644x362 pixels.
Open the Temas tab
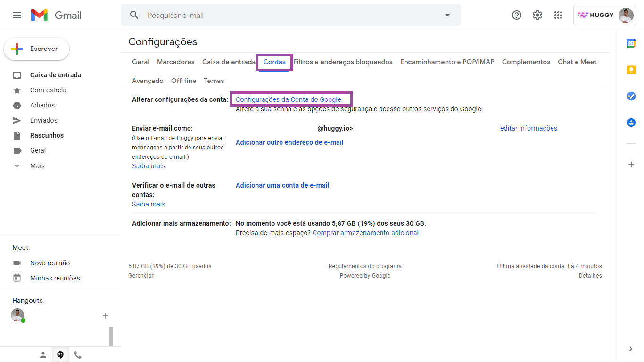(x=214, y=81)
